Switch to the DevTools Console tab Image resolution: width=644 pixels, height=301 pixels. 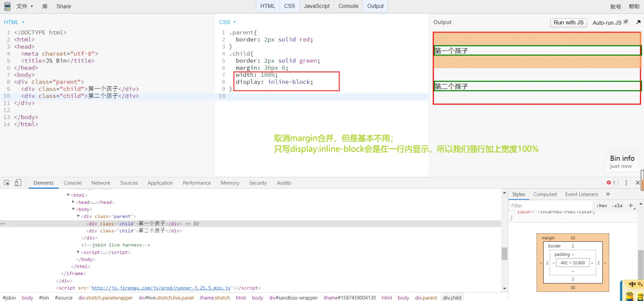click(72, 183)
